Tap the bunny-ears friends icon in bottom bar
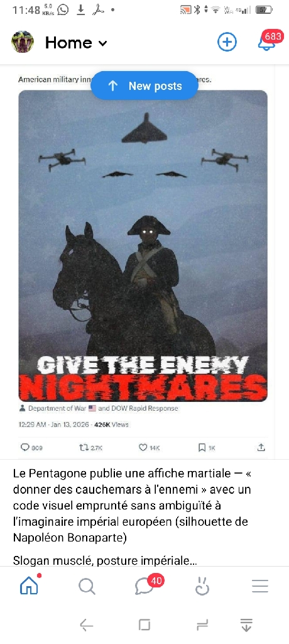 click(x=202, y=587)
